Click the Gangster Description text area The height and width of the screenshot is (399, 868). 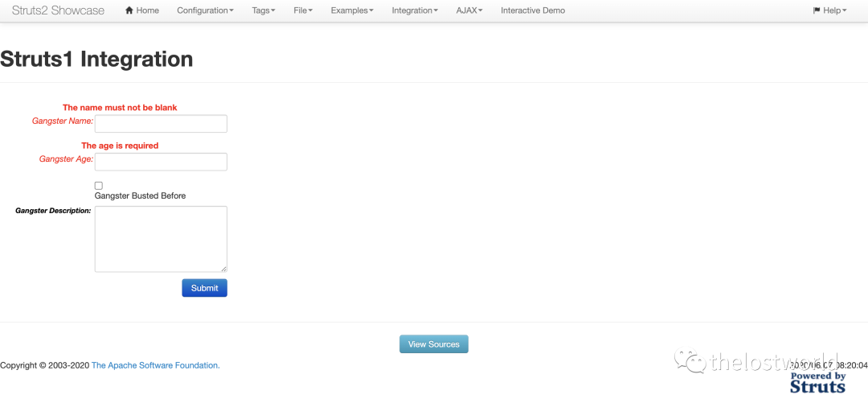tap(161, 239)
